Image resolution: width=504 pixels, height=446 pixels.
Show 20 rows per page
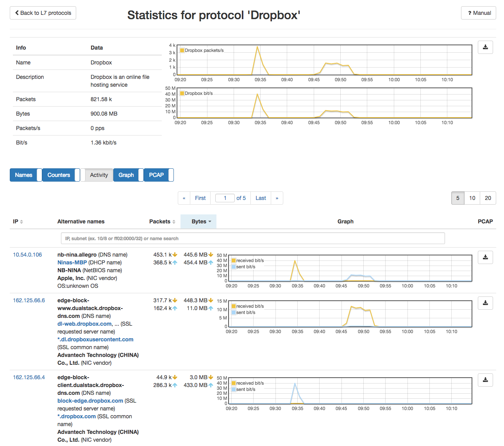pos(488,198)
